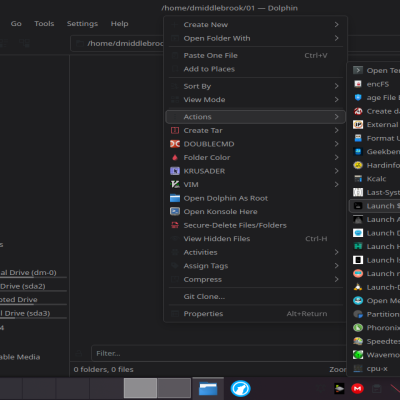Screen dimensions: 400x400
Task: Select encFS in the Actions submenu
Action: (x=375, y=84)
